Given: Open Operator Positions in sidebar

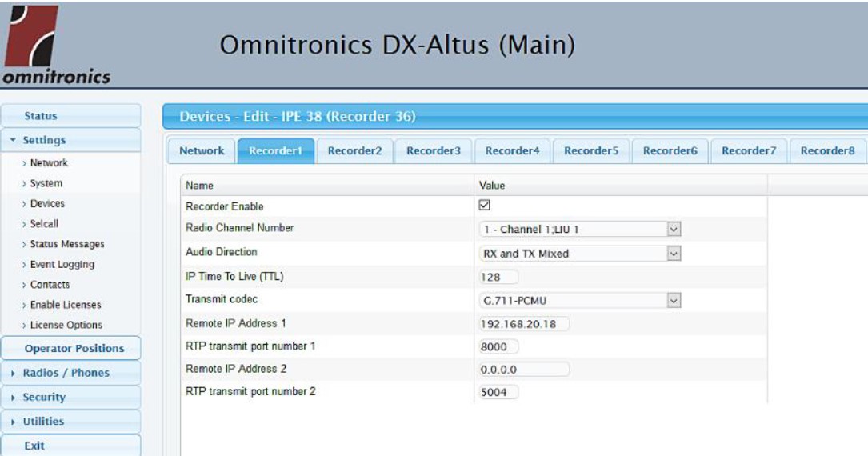Looking at the screenshot, I should click(x=74, y=349).
